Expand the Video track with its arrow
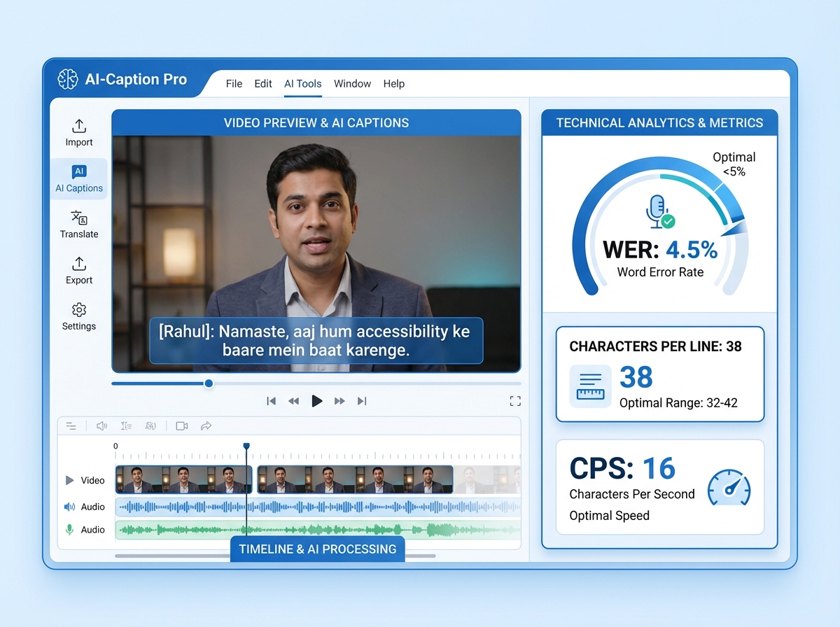 (69, 480)
